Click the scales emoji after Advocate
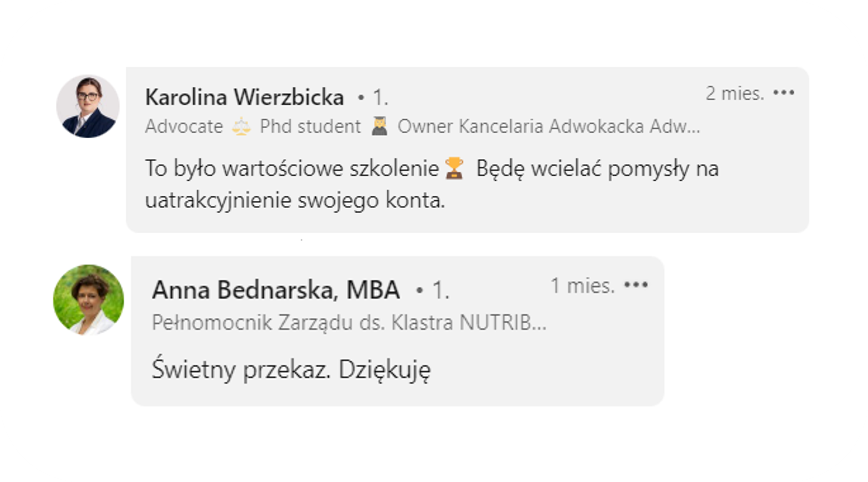 [x=241, y=126]
